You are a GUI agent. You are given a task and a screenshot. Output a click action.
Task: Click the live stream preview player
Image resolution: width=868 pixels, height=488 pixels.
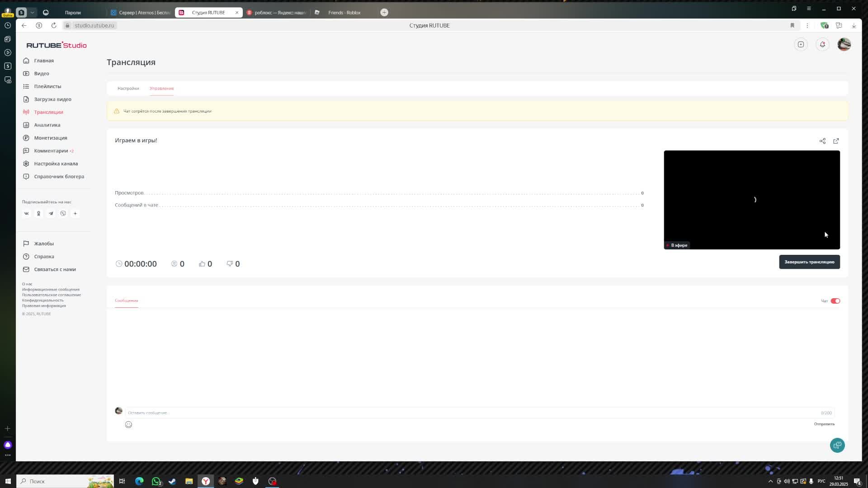751,199
